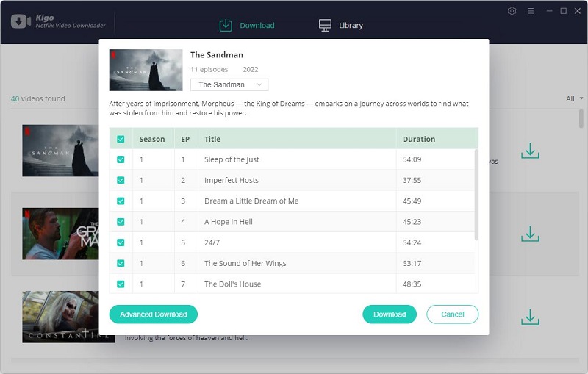The height and width of the screenshot is (374, 588).
Task: Click the Season column header
Action: (x=152, y=139)
